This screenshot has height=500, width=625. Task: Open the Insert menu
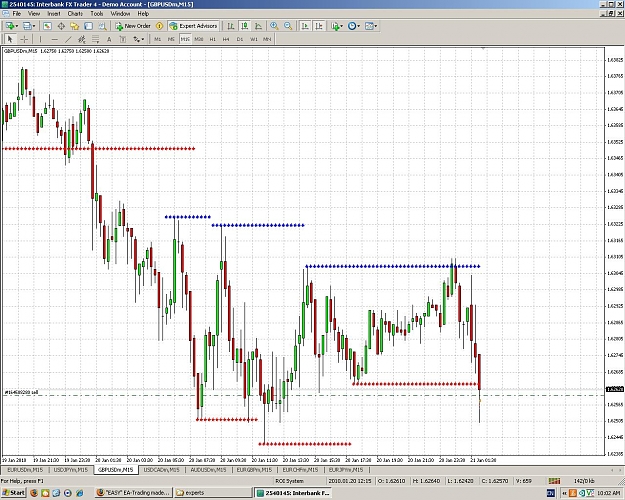[54, 14]
